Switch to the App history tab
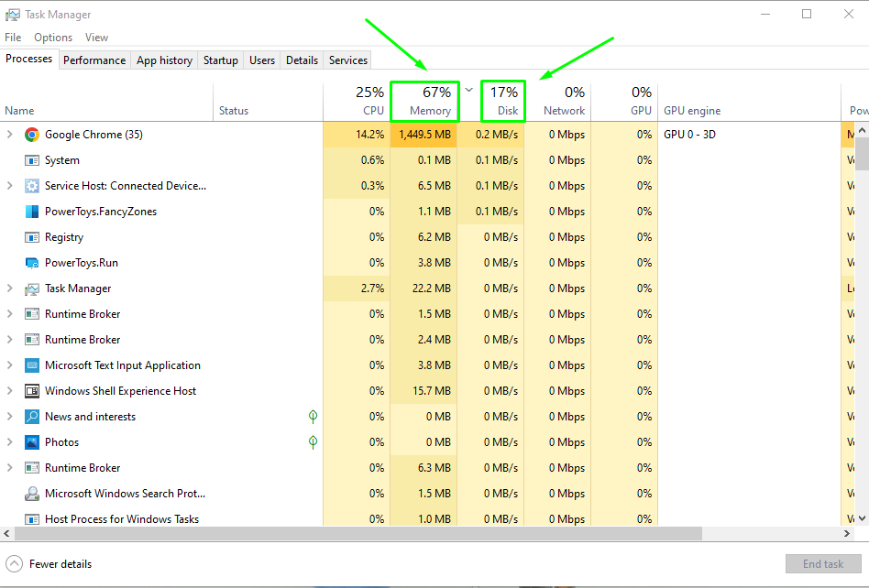Image resolution: width=869 pixels, height=588 pixels. (165, 60)
